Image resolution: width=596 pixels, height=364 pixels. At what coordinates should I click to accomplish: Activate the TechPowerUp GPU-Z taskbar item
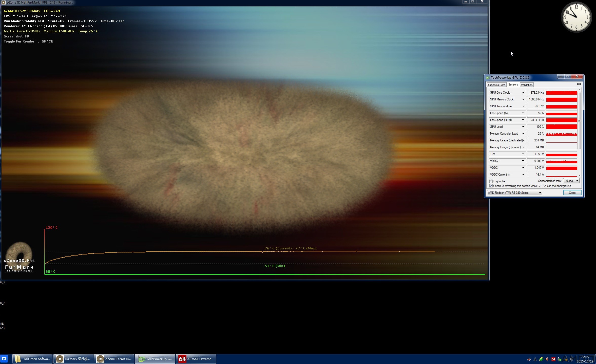tap(155, 359)
